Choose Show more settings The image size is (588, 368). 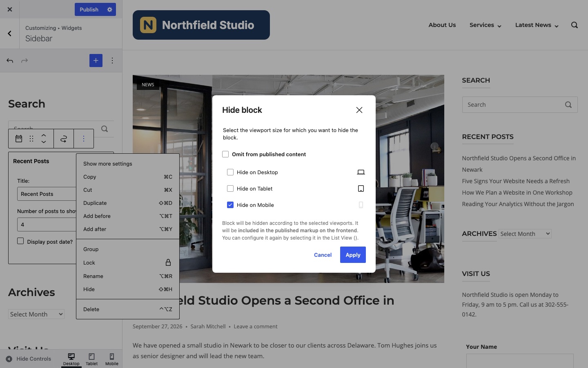[x=128, y=164]
